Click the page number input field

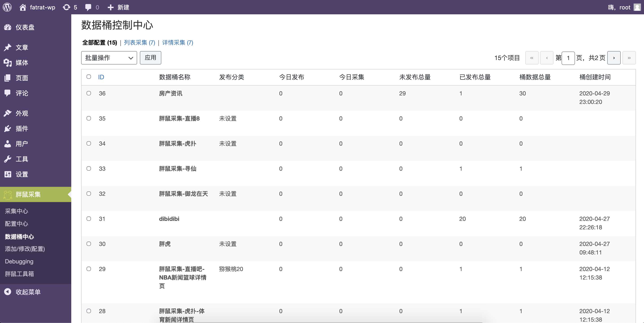568,58
